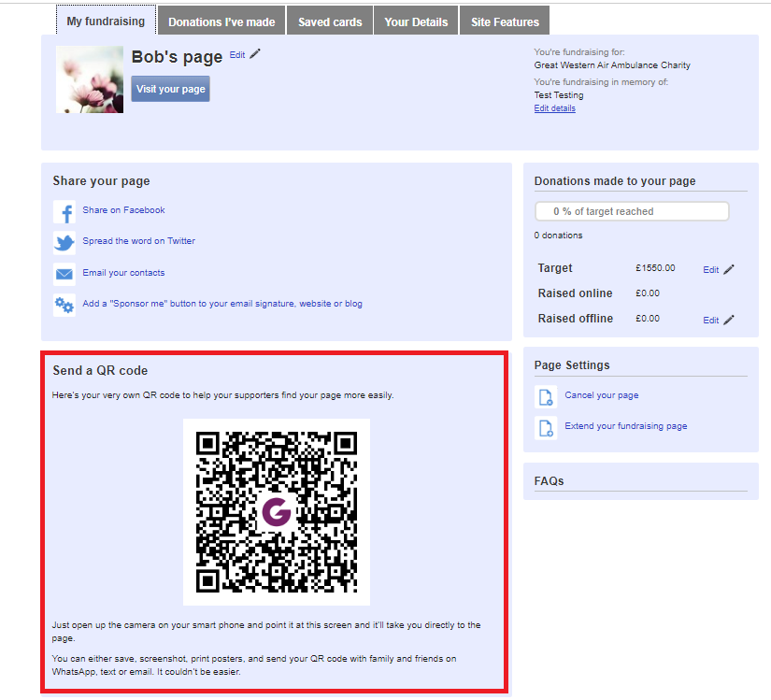Click Spread the word on Twitter
This screenshot has width=771, height=700.
coord(138,241)
